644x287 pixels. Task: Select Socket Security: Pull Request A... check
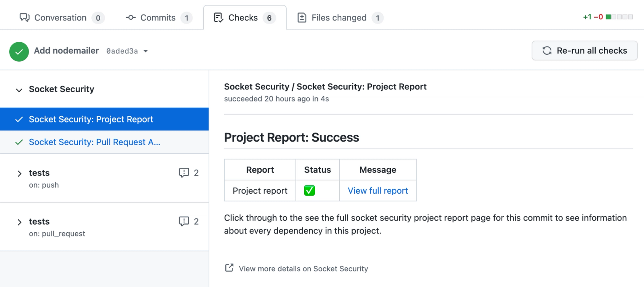[104, 142]
